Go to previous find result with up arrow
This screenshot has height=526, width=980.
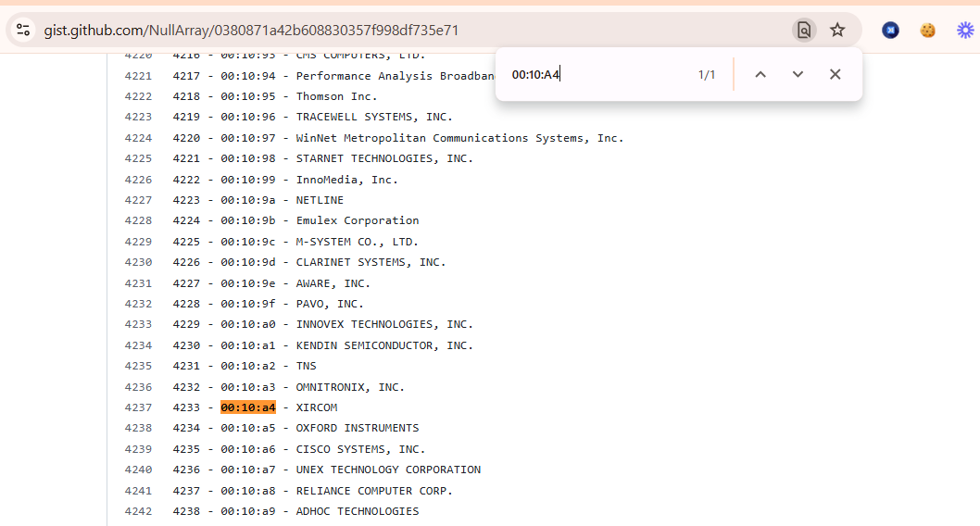click(x=760, y=74)
